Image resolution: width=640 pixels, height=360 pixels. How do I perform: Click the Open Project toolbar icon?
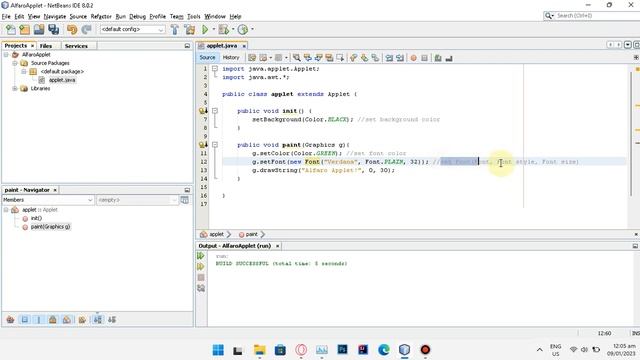(39, 29)
